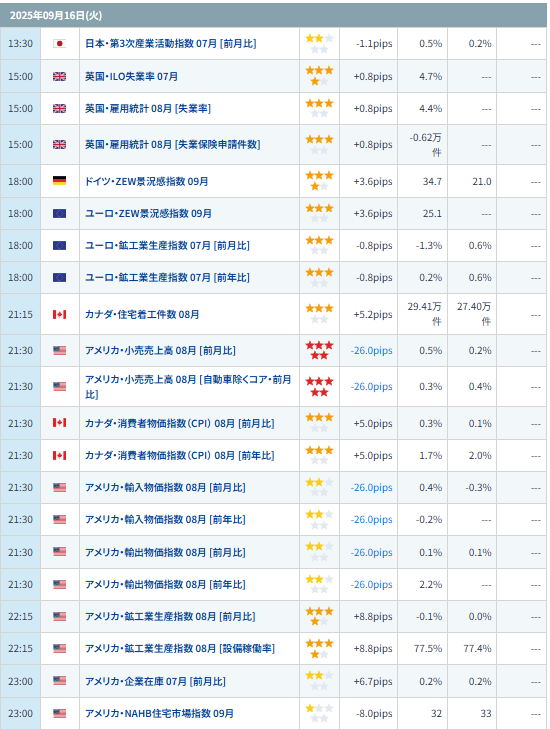Screen dimensions: 550x729
Task: Click star rating for ドイツ・ZEW景況感指数 09月
Action: (x=319, y=180)
